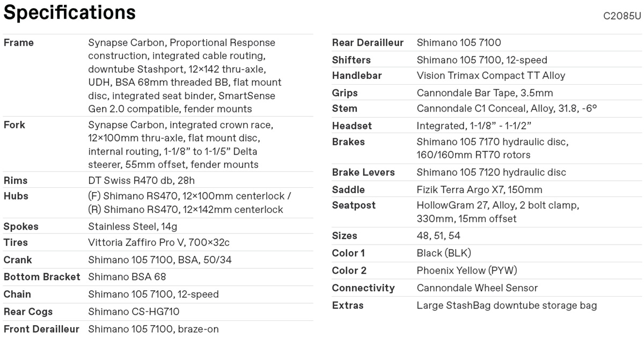
Task: Select the Shimano BSA 68 value
Action: coord(127,277)
